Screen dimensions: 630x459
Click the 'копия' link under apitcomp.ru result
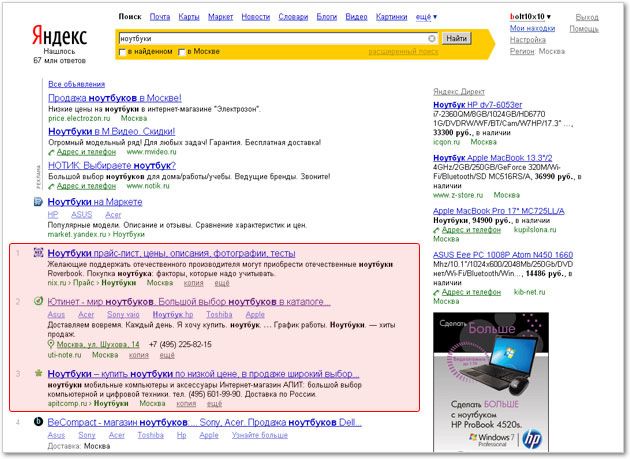(186, 404)
